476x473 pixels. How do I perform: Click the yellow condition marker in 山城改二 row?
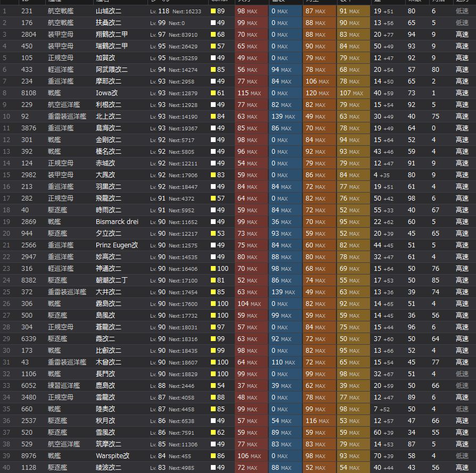[213, 11]
